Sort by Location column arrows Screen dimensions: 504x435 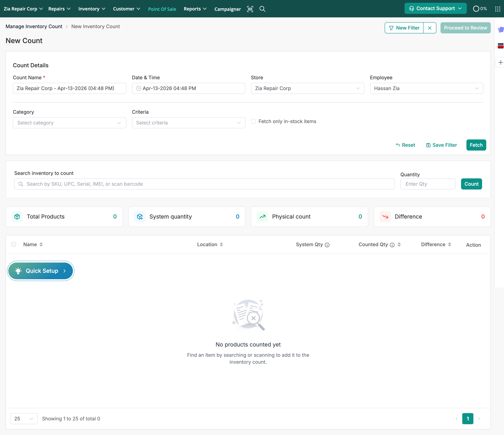[221, 245]
